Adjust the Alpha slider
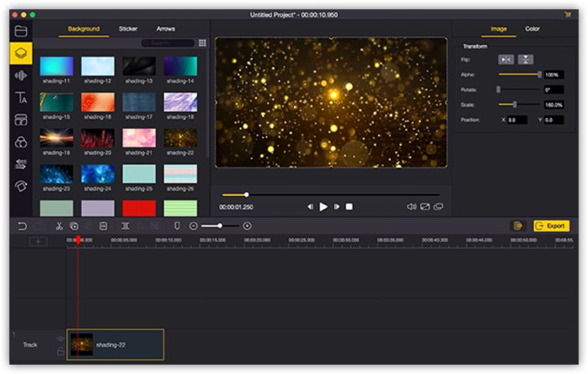This screenshot has width=588, height=374. coord(519,74)
